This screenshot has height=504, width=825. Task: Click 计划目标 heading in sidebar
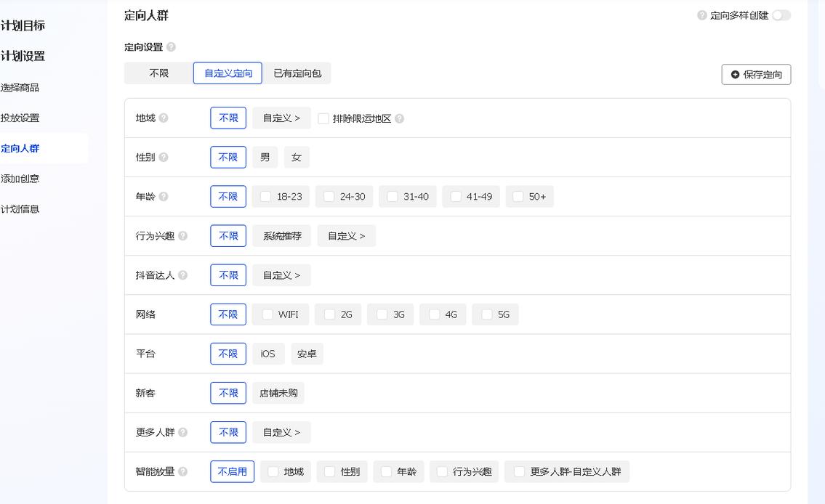pyautogui.click(x=23, y=25)
